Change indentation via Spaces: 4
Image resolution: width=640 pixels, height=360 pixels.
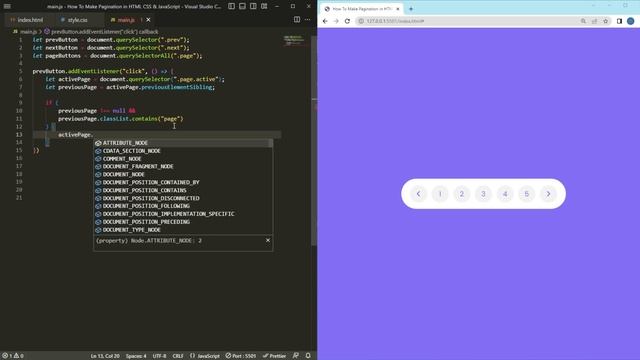136,356
